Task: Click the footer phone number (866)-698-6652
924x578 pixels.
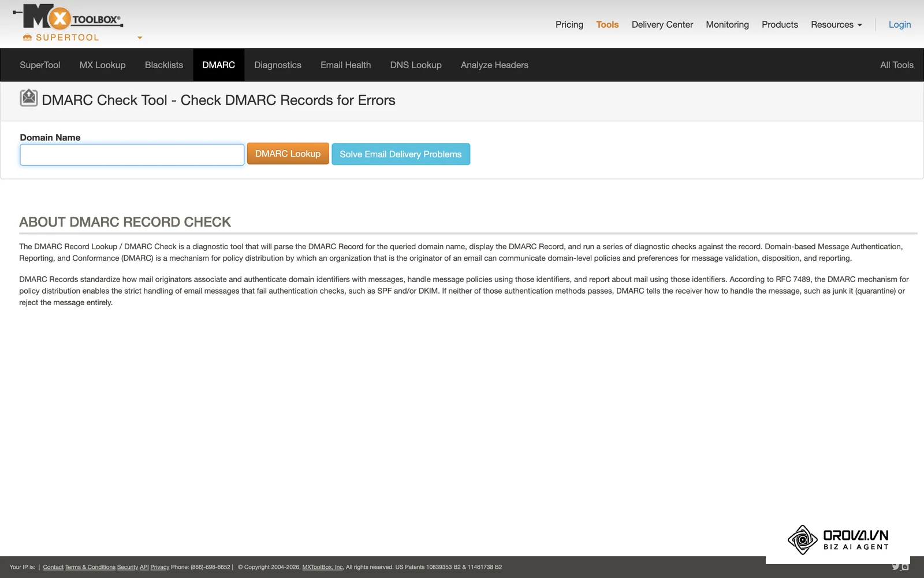Action: [210, 567]
